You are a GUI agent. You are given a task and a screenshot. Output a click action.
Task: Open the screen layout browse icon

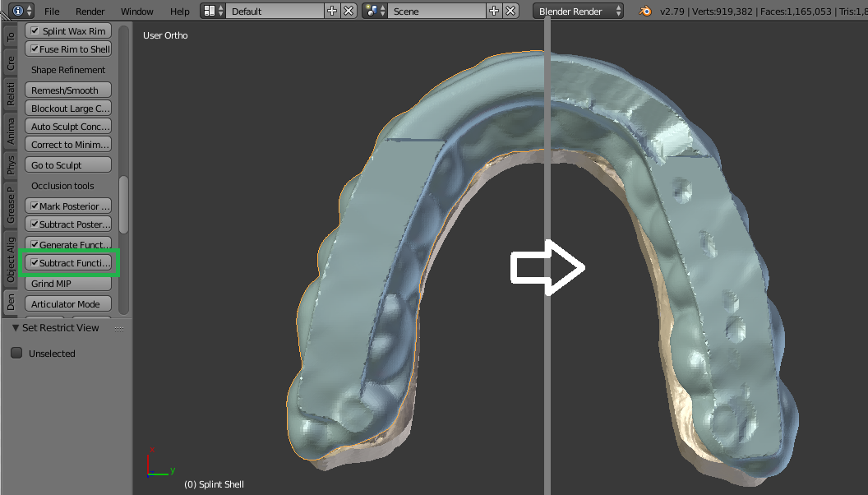pos(213,11)
